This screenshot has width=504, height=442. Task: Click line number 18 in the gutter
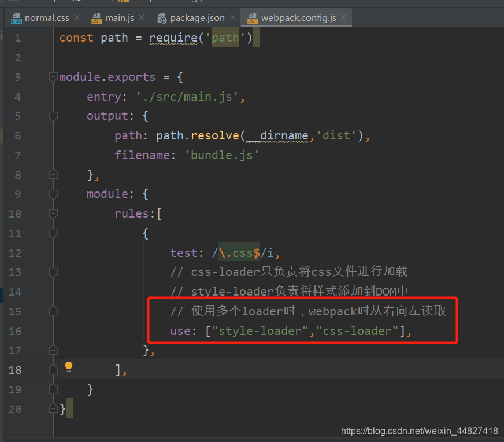click(x=15, y=370)
